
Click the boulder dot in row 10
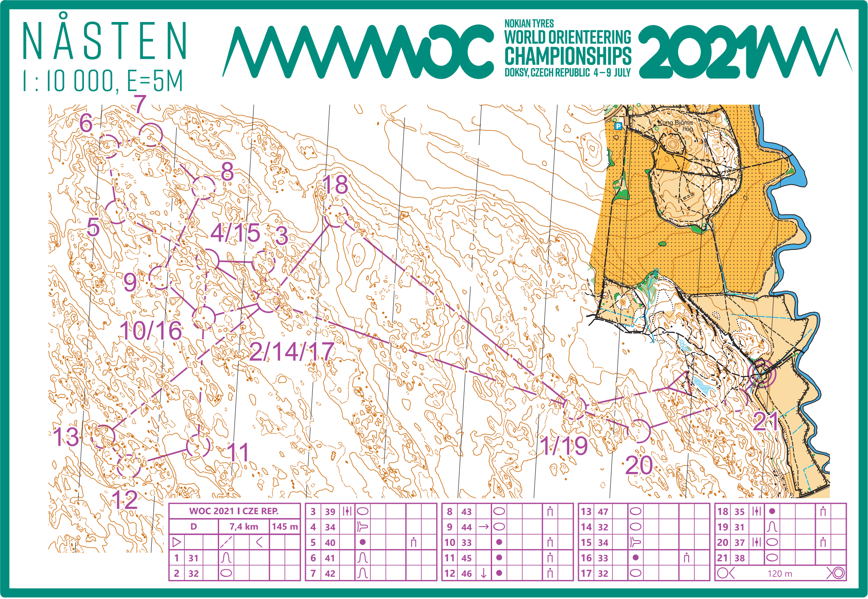pyautogui.click(x=499, y=542)
